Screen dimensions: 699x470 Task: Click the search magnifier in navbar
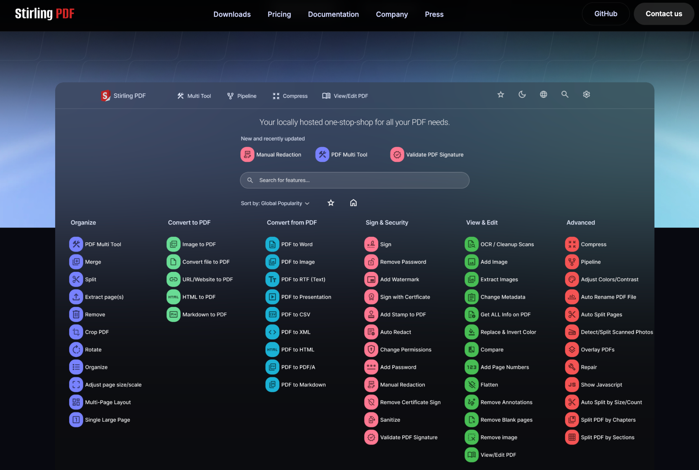[565, 95]
